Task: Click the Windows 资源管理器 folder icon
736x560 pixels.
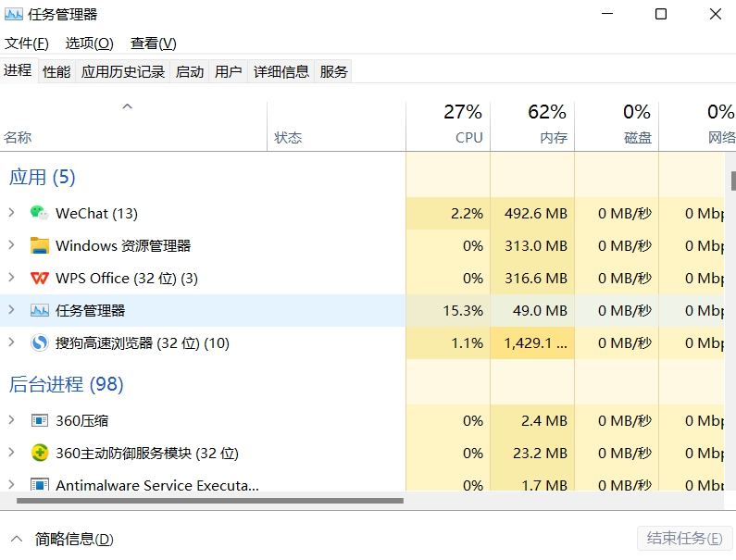Action: point(39,245)
